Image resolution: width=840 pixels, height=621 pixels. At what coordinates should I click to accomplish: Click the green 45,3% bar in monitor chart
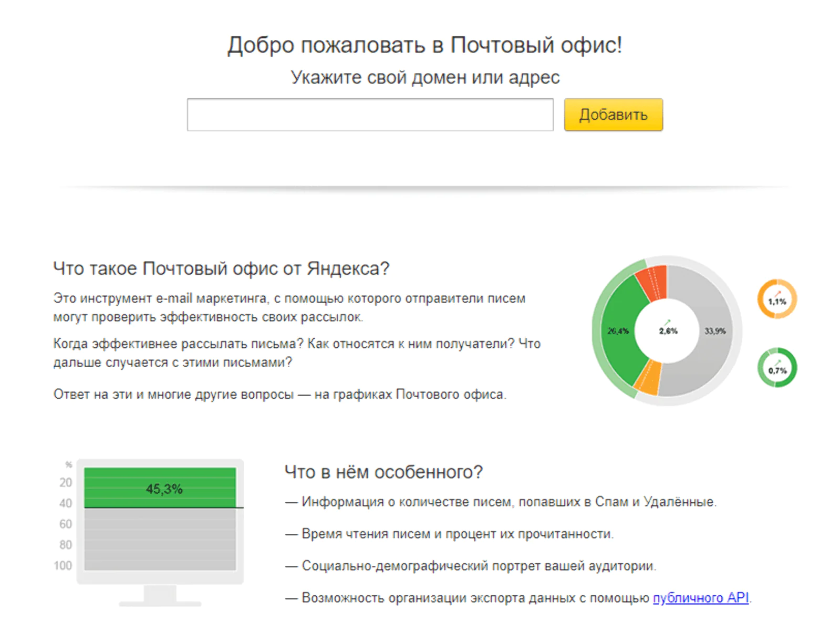tap(160, 488)
